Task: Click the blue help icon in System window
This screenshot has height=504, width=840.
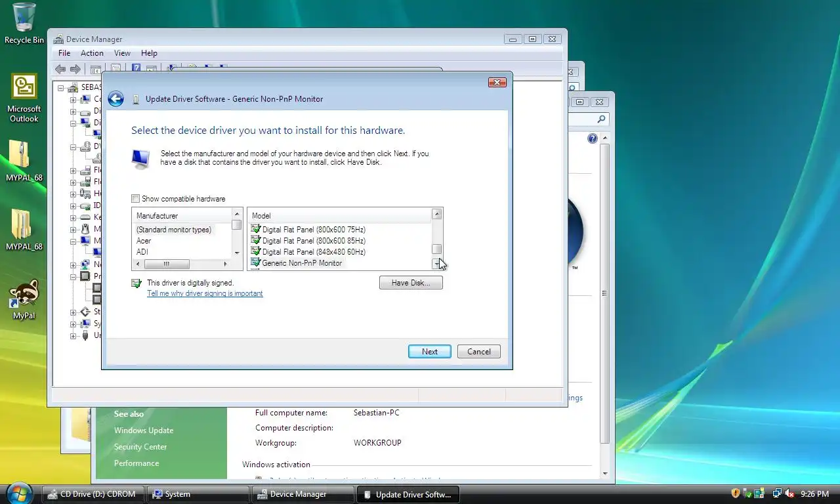Action: tap(593, 138)
